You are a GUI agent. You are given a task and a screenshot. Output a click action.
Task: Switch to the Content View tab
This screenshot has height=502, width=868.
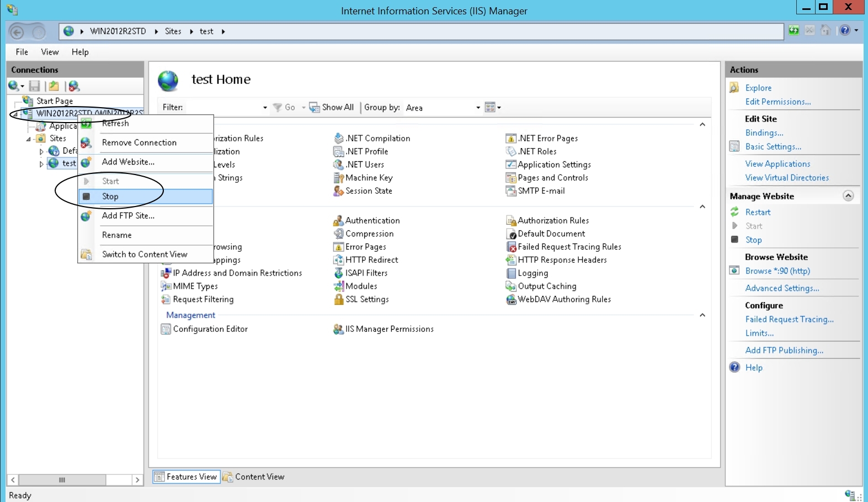point(254,477)
